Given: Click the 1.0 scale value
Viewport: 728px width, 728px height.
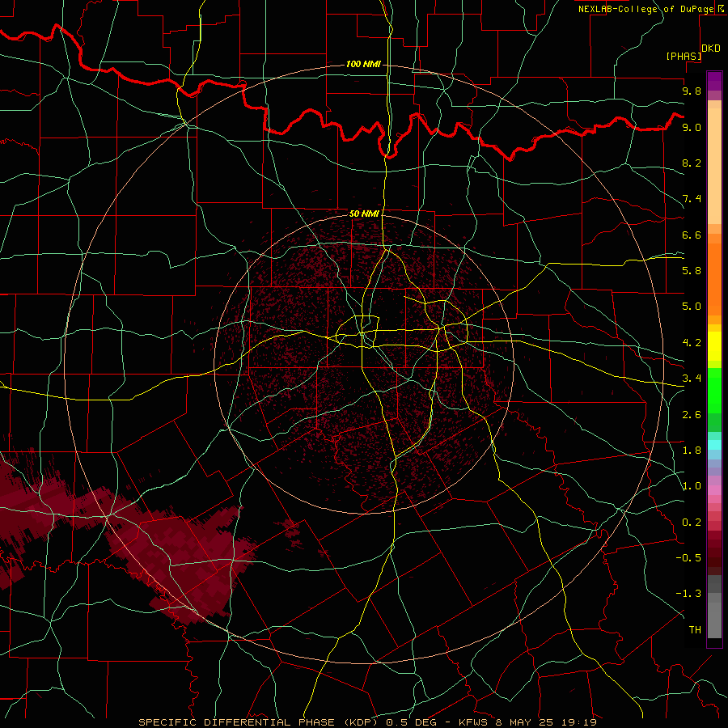Looking at the screenshot, I should coord(692,486).
